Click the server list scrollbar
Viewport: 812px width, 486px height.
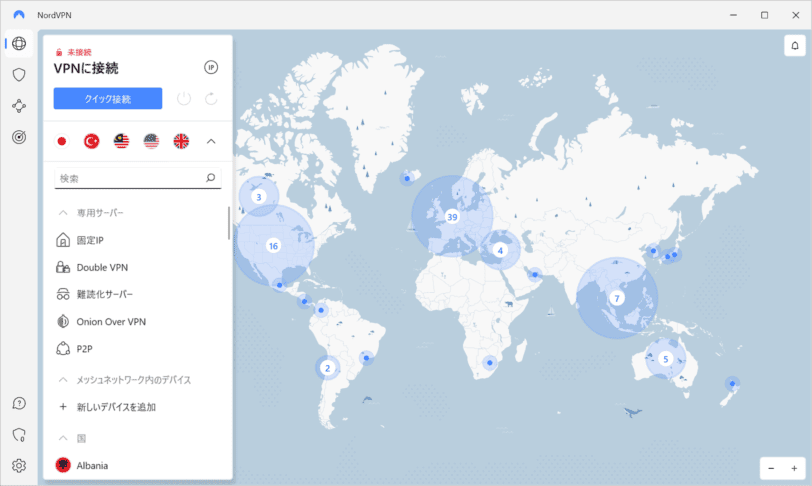point(229,223)
